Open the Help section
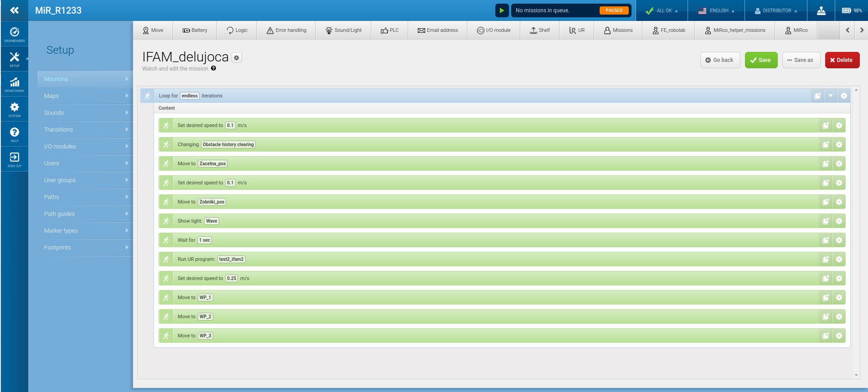This screenshot has height=392, width=868. click(x=15, y=134)
